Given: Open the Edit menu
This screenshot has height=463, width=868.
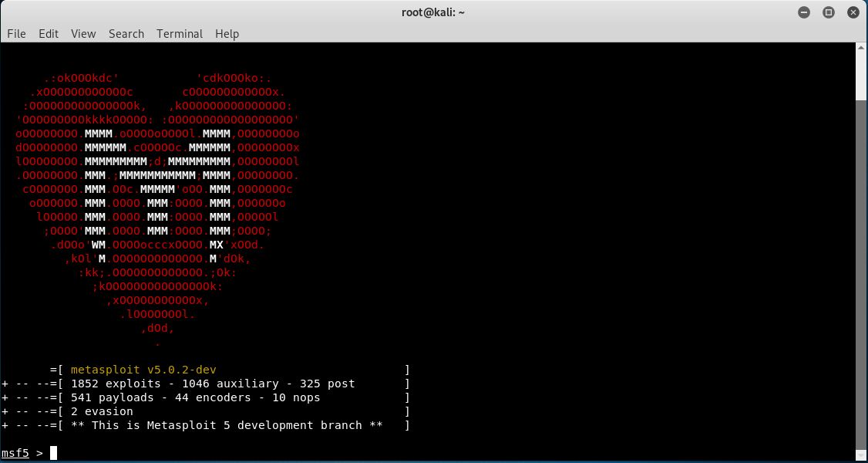Looking at the screenshot, I should pyautogui.click(x=49, y=34).
